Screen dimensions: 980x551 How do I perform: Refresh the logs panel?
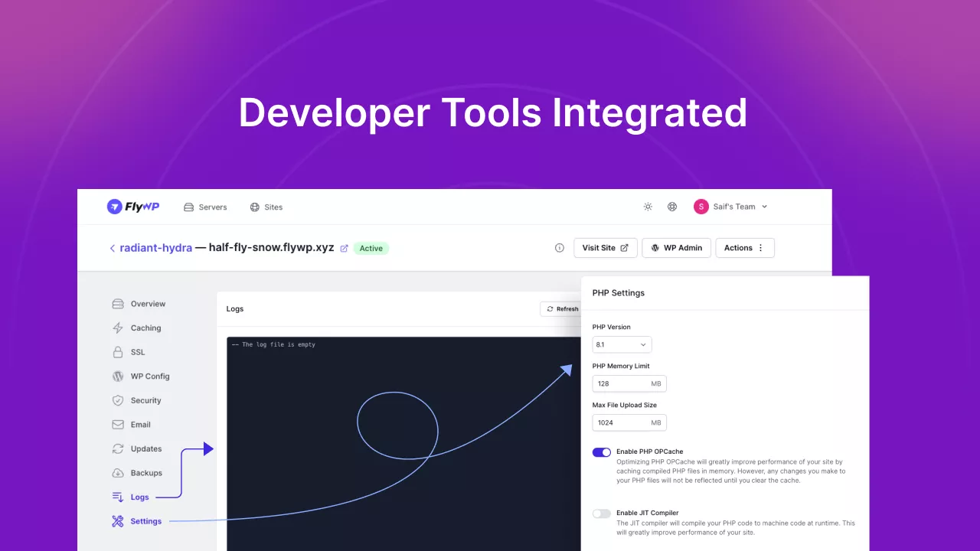562,309
